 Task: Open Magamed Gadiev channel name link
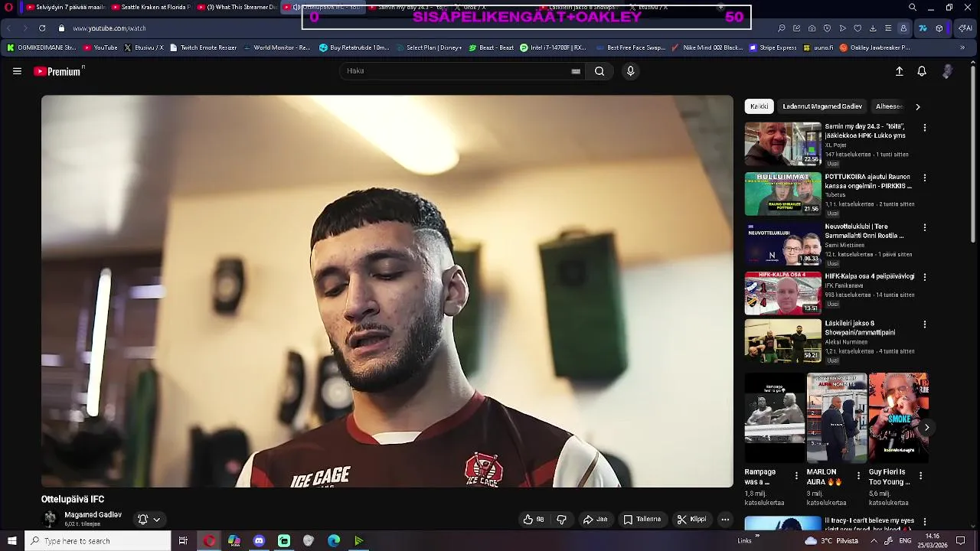tap(93, 515)
